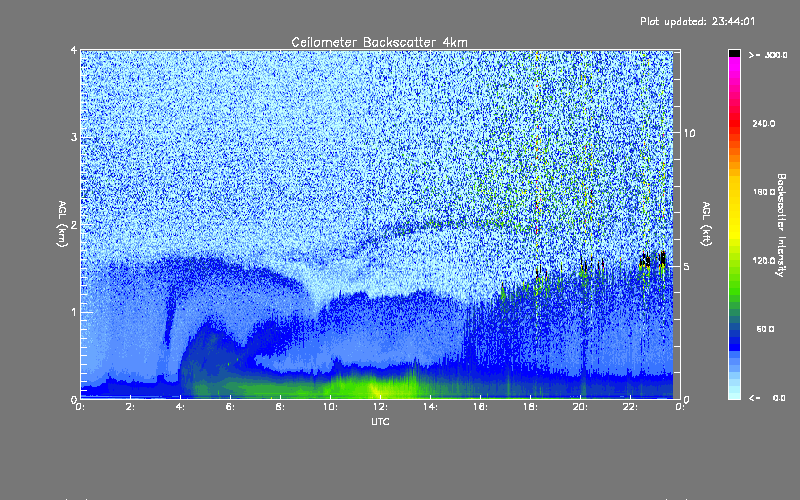Click the "3" tick on the AGL (km) axis
This screenshot has width=800, height=500.
tap(74, 137)
